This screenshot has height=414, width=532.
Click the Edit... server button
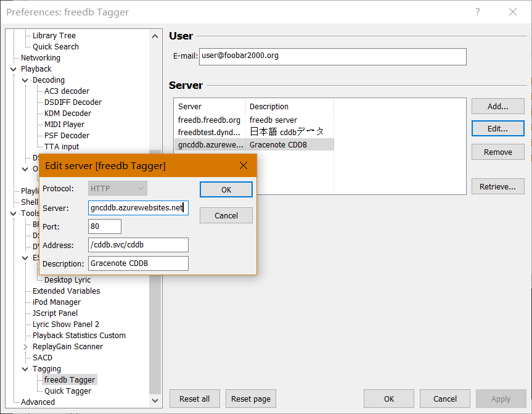[x=497, y=129]
